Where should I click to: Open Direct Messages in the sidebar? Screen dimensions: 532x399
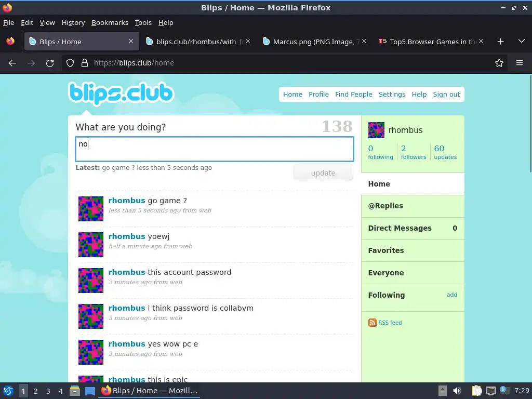tap(413, 229)
